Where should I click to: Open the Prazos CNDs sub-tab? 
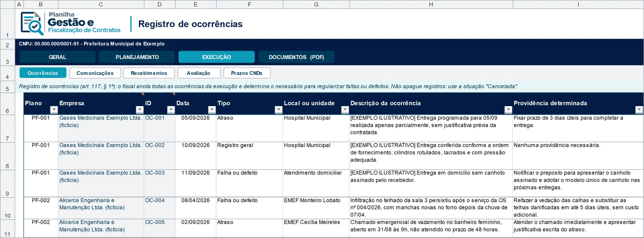coord(247,73)
